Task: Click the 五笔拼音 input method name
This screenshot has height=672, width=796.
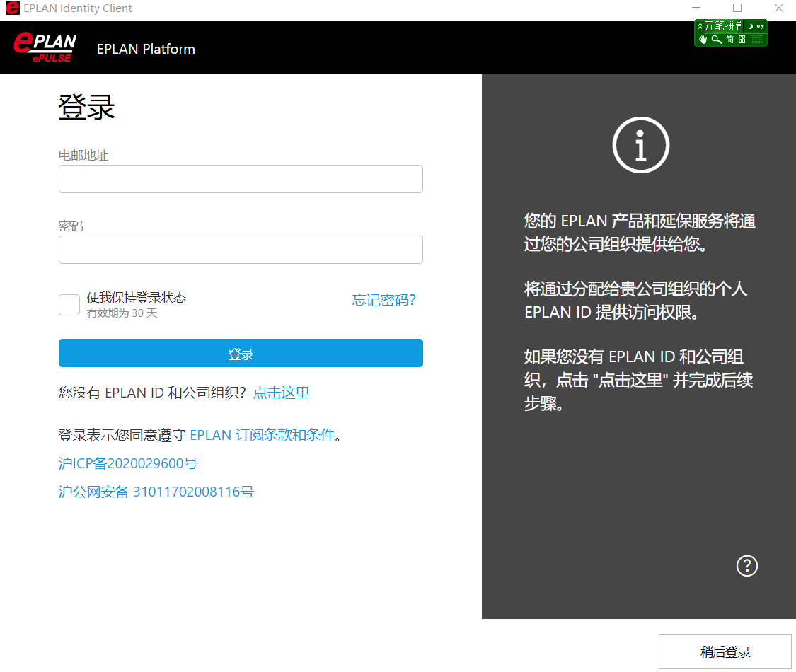Action: click(723, 26)
